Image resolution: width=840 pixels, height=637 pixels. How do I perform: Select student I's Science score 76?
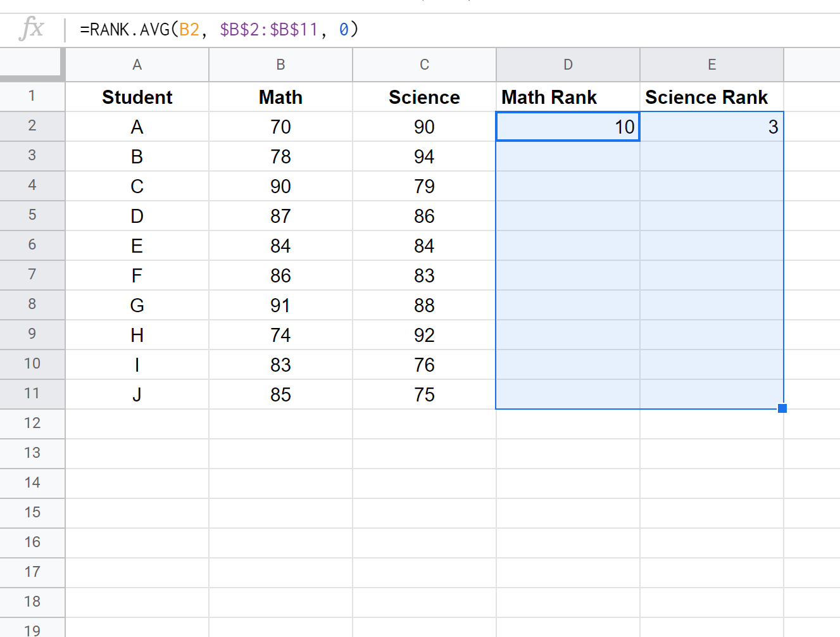click(x=424, y=365)
